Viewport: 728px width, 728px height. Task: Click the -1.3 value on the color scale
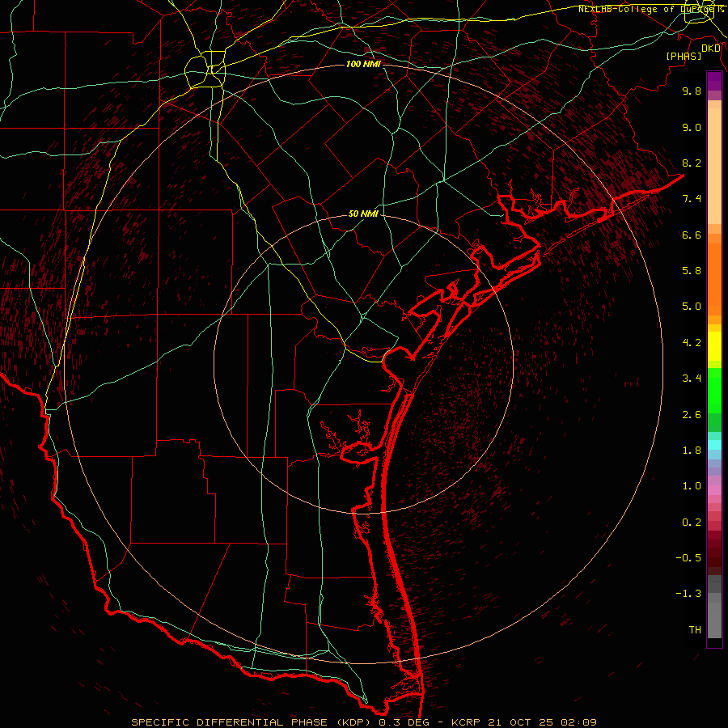(x=688, y=594)
